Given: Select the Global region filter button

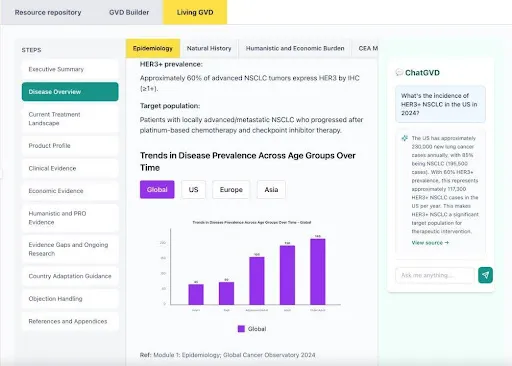Looking at the screenshot, I should click(x=157, y=189).
